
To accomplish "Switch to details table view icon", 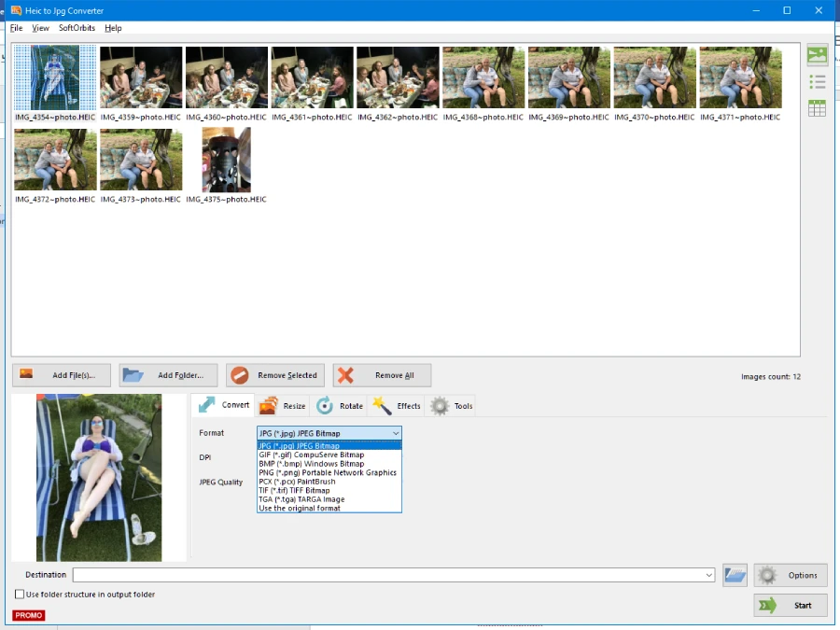I will coord(817,108).
